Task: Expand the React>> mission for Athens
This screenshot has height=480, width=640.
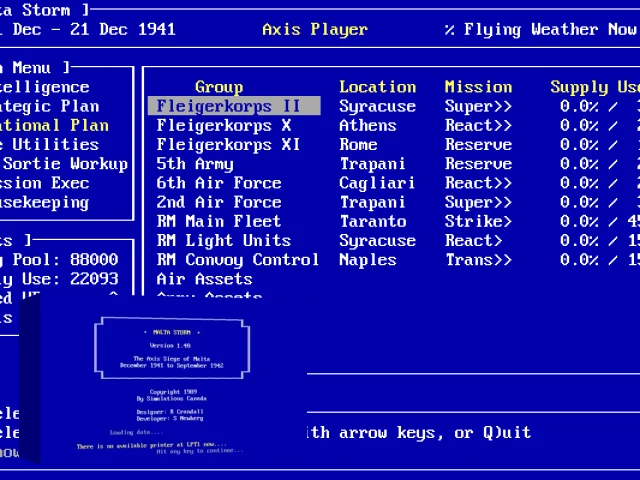Action: 478,125
